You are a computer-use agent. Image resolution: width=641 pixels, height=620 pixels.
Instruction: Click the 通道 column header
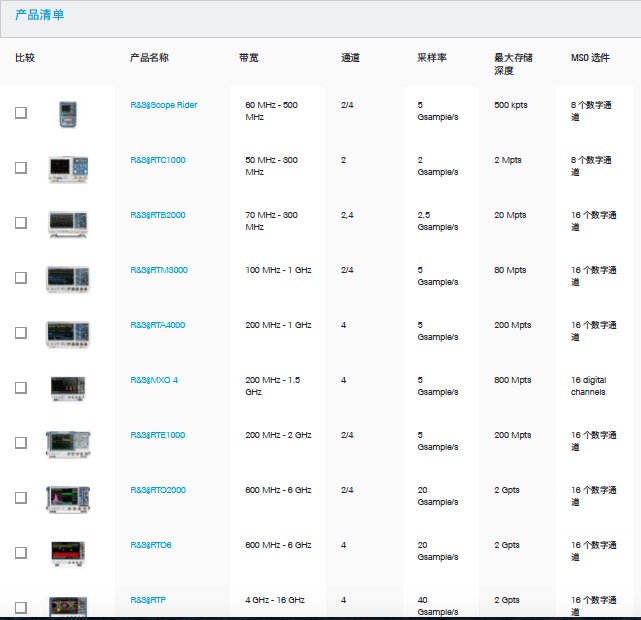pyautogui.click(x=350, y=58)
